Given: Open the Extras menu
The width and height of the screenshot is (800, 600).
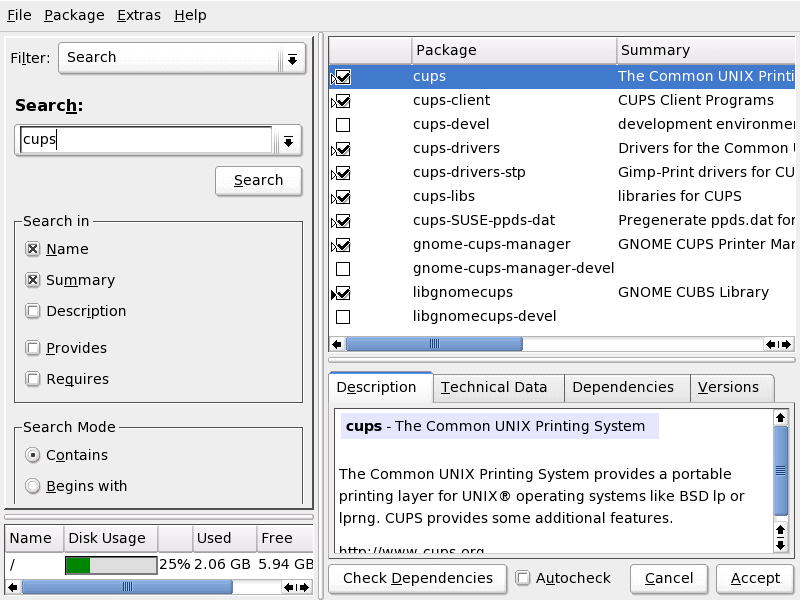Looking at the screenshot, I should [138, 15].
